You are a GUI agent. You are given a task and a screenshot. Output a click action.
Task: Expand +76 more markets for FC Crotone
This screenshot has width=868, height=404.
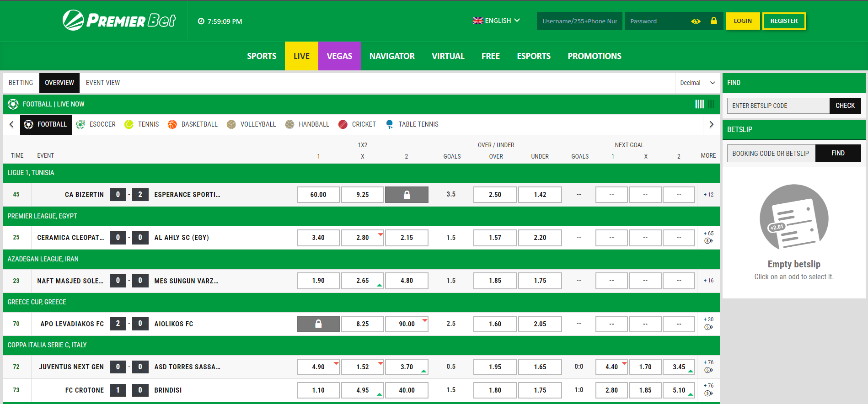(x=708, y=386)
